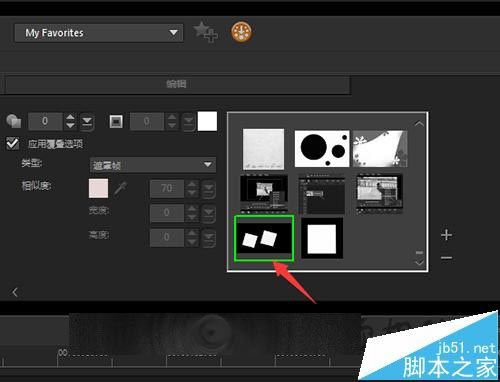Click the pink similarity color swatch

point(98,188)
